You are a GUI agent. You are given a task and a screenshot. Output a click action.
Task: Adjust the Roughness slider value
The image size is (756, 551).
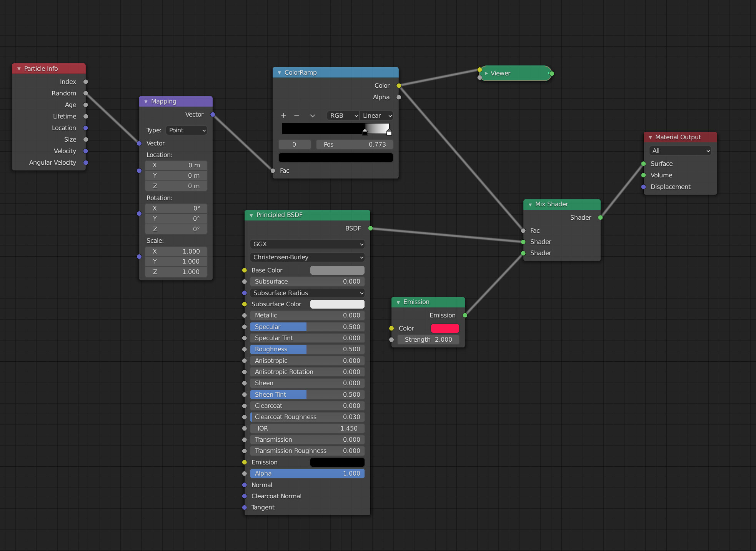click(307, 349)
